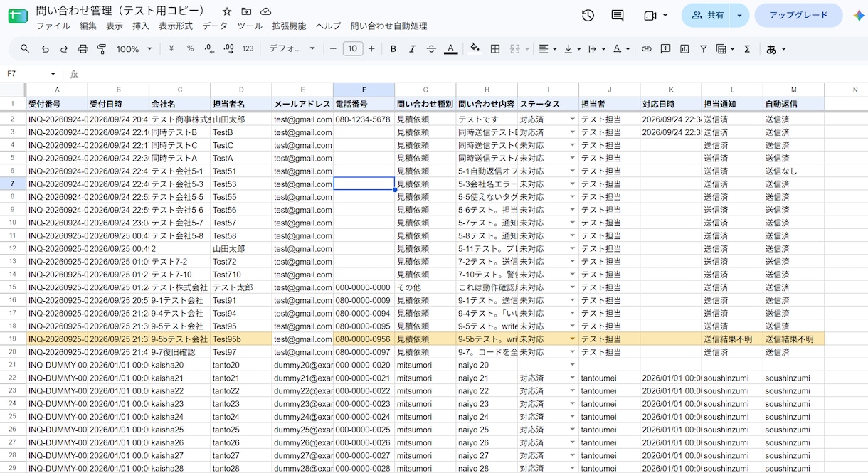Open the status dropdown in row 19
Viewport: 868px width, 473px height.
click(x=572, y=339)
